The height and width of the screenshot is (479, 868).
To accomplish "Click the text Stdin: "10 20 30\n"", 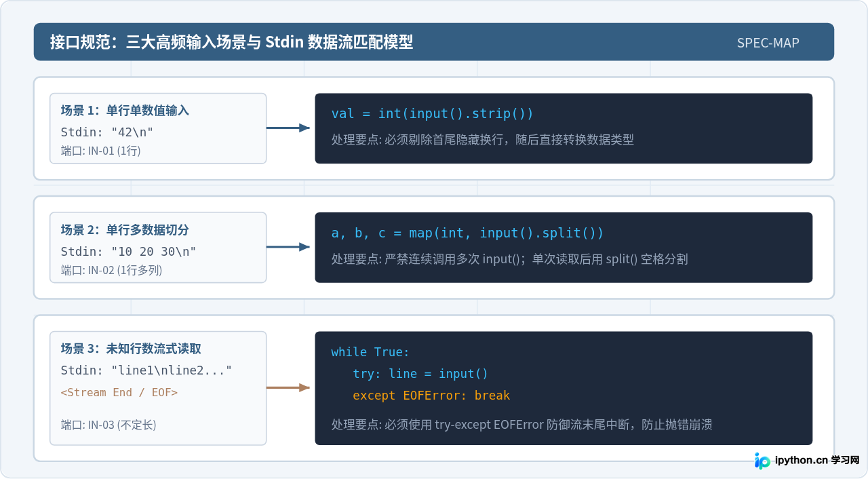I will 128,251.
